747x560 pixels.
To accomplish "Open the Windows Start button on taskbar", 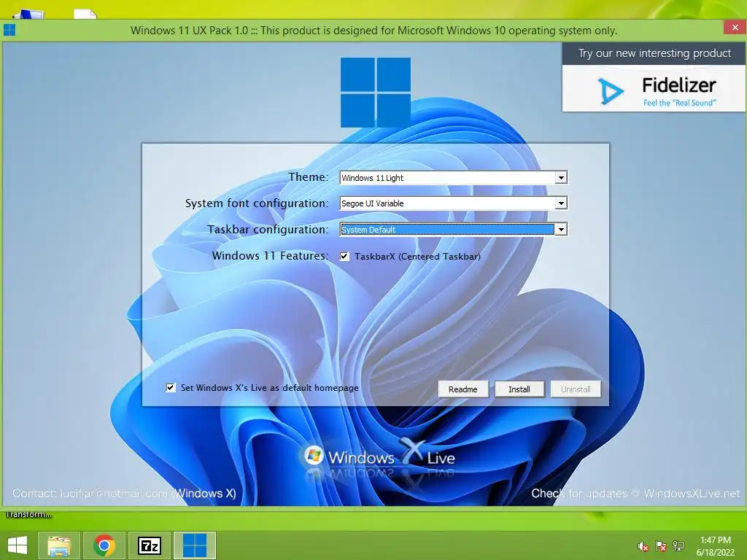I will 18,545.
